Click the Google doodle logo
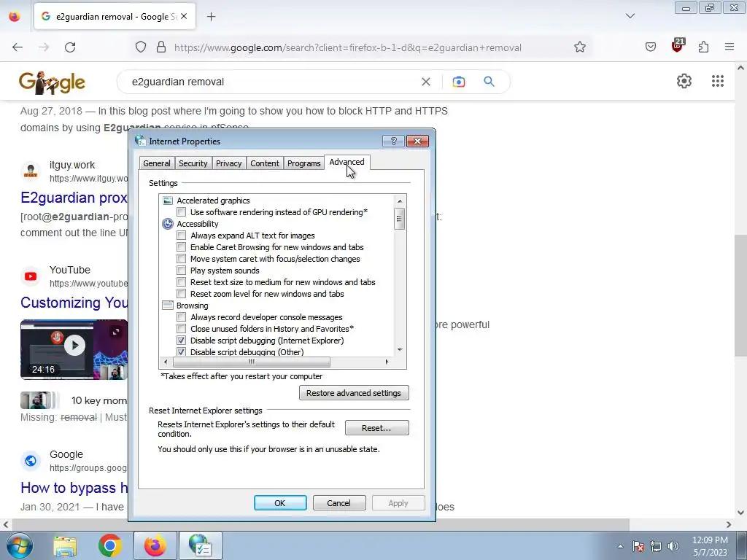Image resolution: width=747 pixels, height=560 pixels. (x=52, y=83)
